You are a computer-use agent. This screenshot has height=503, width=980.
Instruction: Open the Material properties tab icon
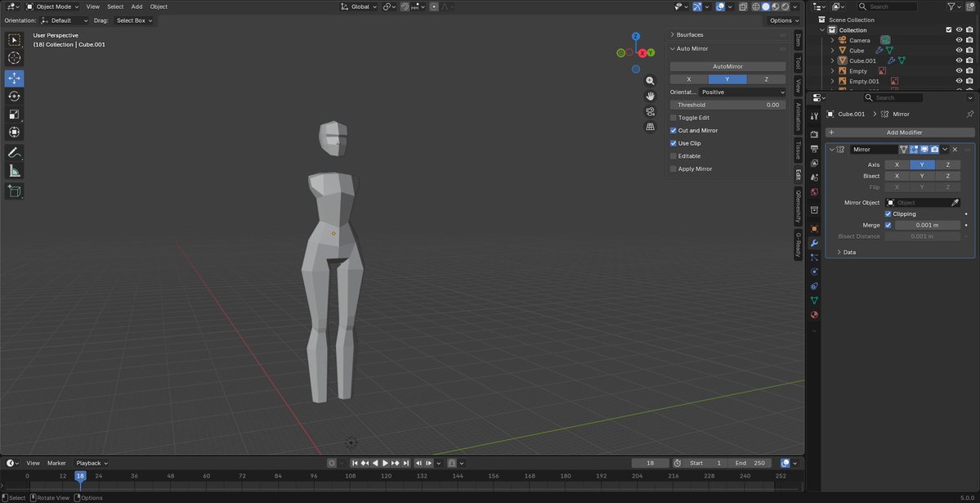[814, 315]
